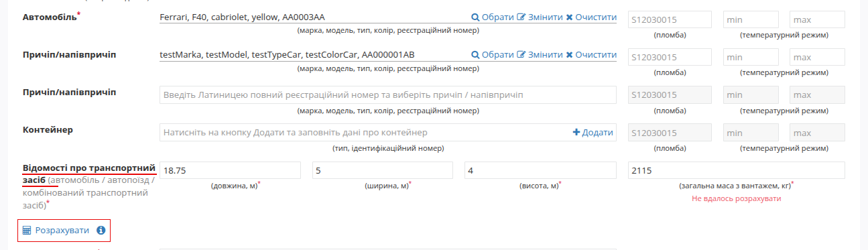
Task: Click the edit pencil icon in the Автомобіль row
Action: click(521, 17)
